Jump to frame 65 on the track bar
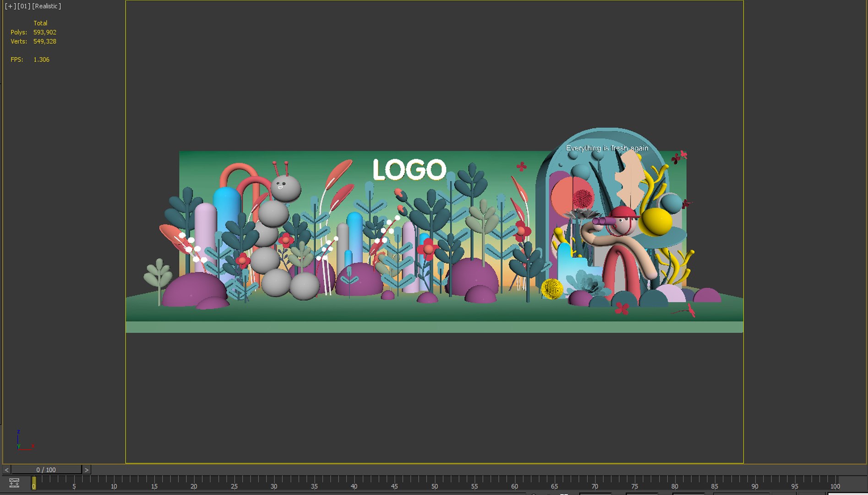868x495 pixels. coord(555,486)
